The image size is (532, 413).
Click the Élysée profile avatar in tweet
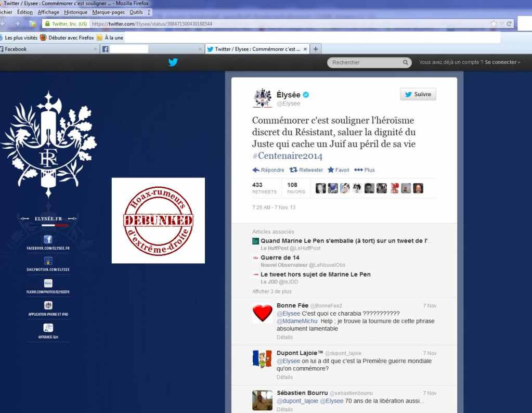click(262, 98)
